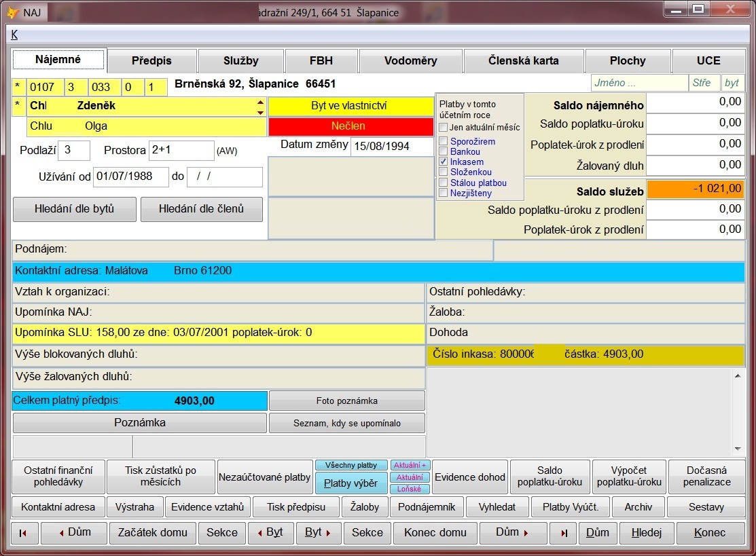The height and width of the screenshot is (556, 756).
Task: Click the Aktuální + button
Action: [410, 466]
